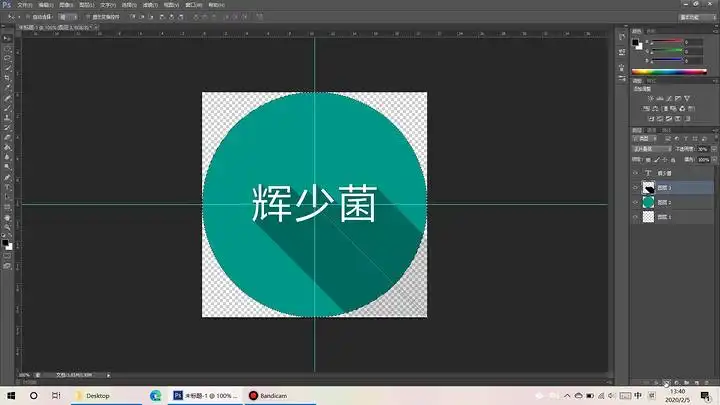Select the Horizontal Type tool
Screen dimensions: 720x405
pyautogui.click(x=7, y=186)
